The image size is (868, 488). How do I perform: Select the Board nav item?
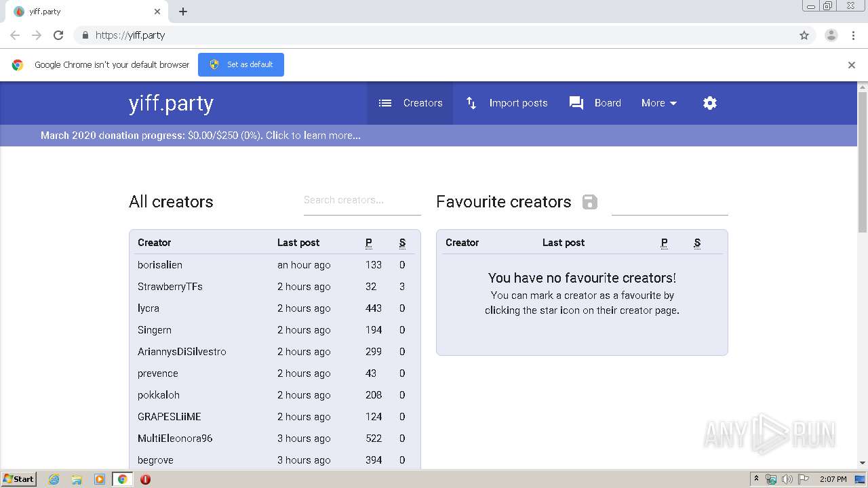pos(595,103)
